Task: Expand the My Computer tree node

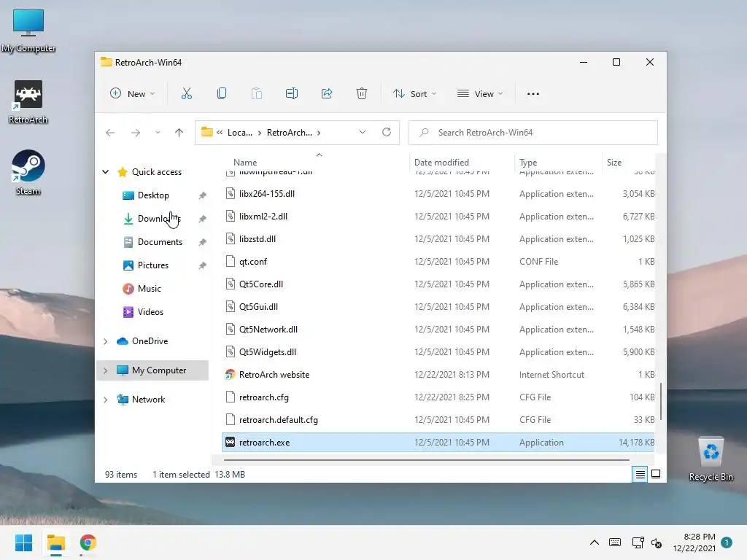Action: (x=105, y=370)
